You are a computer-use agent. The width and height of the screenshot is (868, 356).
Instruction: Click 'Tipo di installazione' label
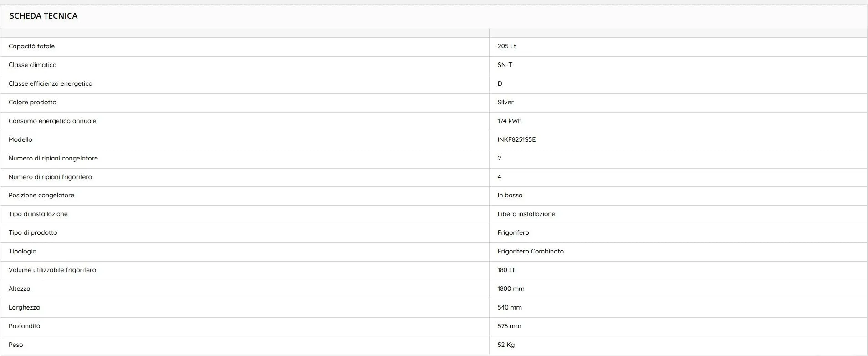click(x=38, y=214)
